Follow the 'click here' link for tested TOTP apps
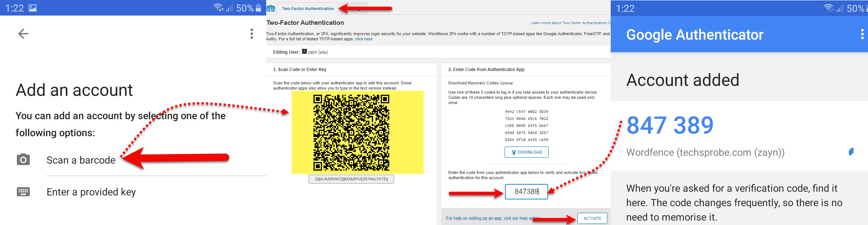868x225 pixels. [364, 39]
